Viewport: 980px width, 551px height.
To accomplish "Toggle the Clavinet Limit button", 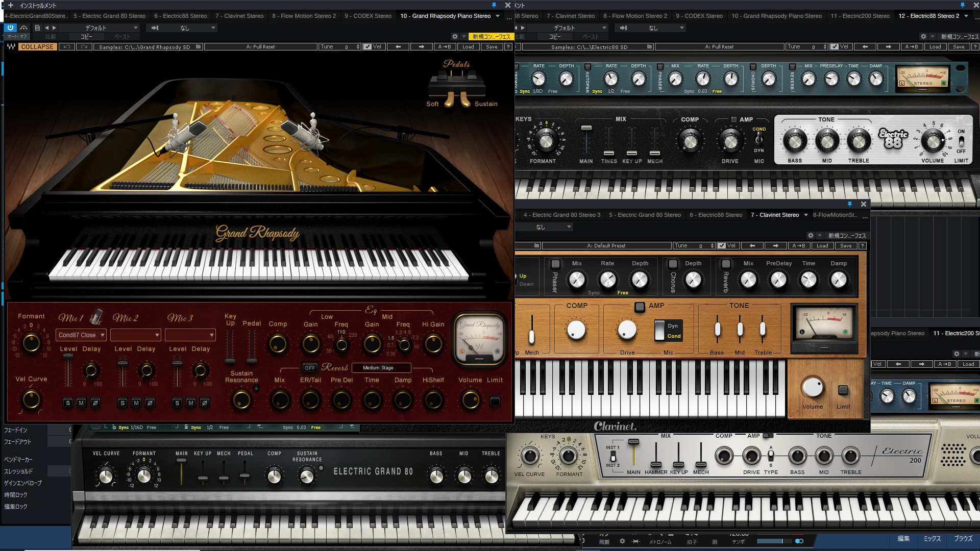I will pos(843,390).
